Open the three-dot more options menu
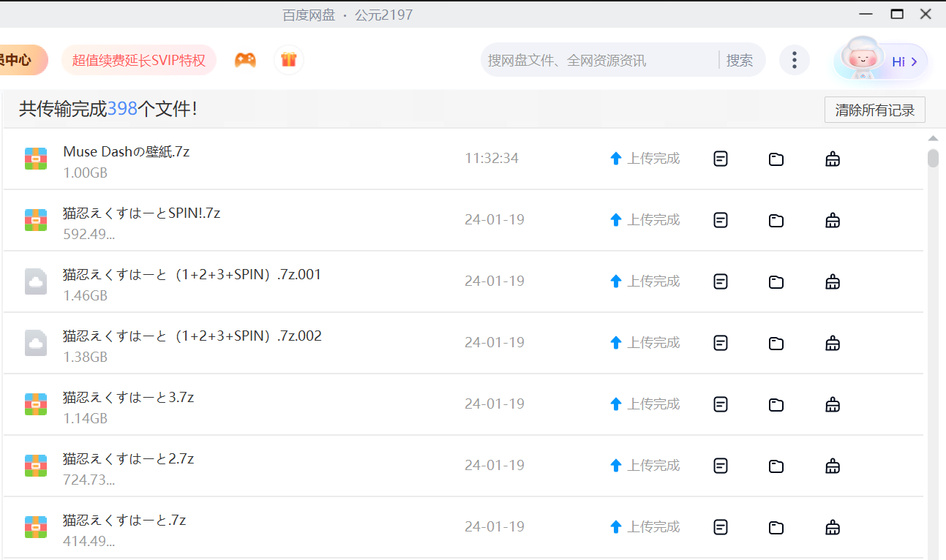 795,60
